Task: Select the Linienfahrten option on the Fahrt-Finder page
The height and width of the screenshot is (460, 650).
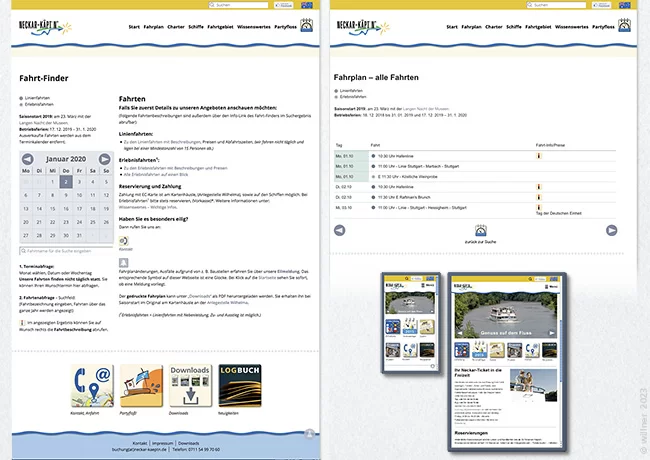Action: click(x=34, y=98)
